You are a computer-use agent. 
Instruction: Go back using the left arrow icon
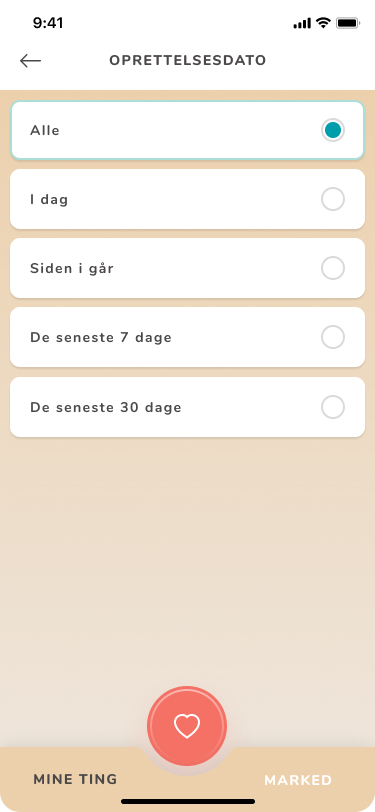coord(30,61)
